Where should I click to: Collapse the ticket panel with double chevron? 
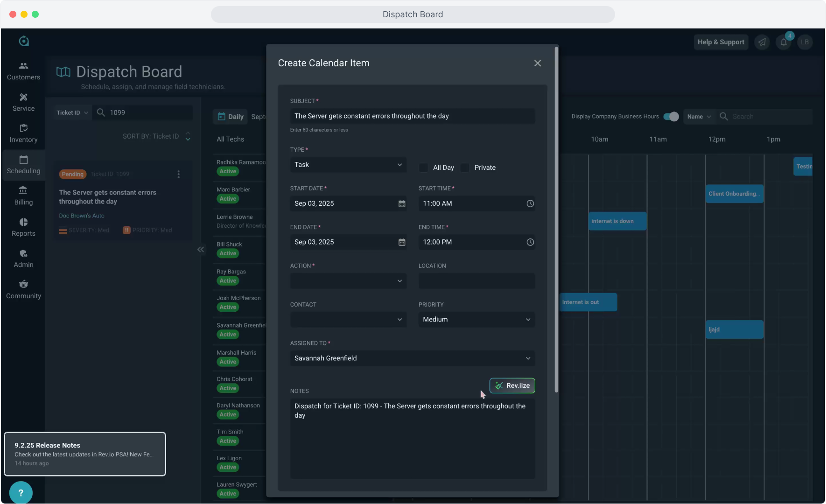201,250
